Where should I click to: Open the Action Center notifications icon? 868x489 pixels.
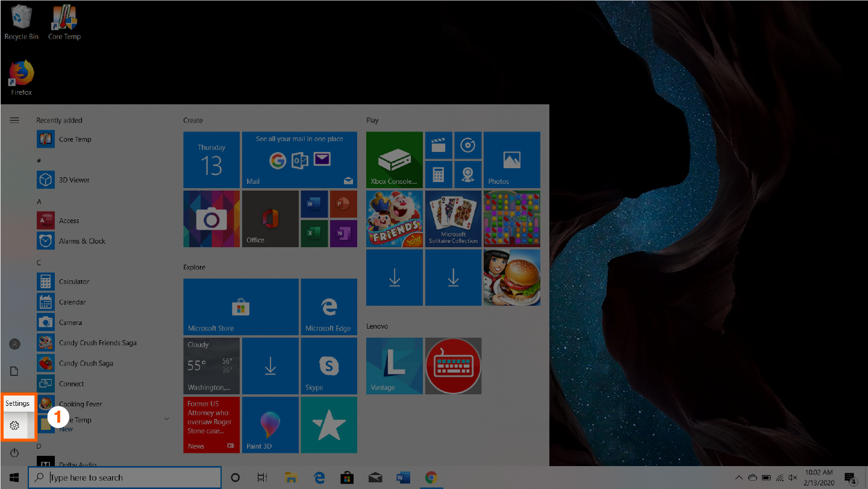(850, 478)
